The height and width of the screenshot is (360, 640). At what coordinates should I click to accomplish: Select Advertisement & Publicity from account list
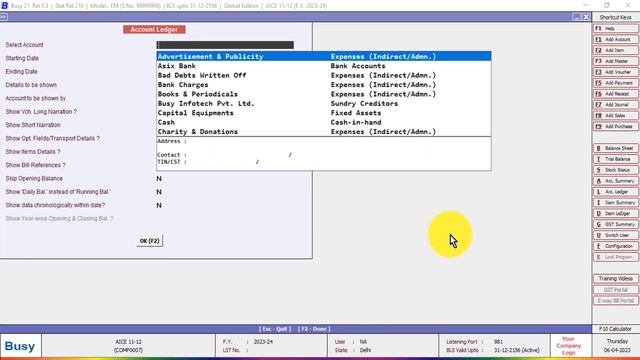point(324,56)
